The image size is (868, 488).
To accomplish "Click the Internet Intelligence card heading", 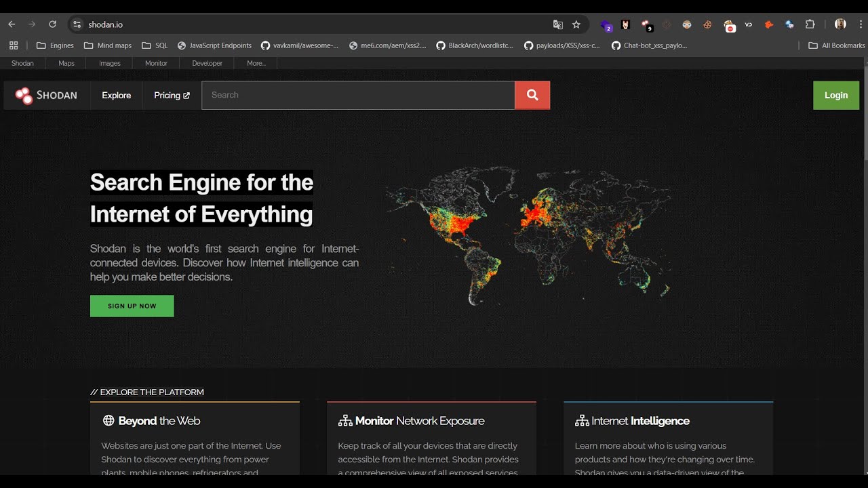I will (640, 421).
